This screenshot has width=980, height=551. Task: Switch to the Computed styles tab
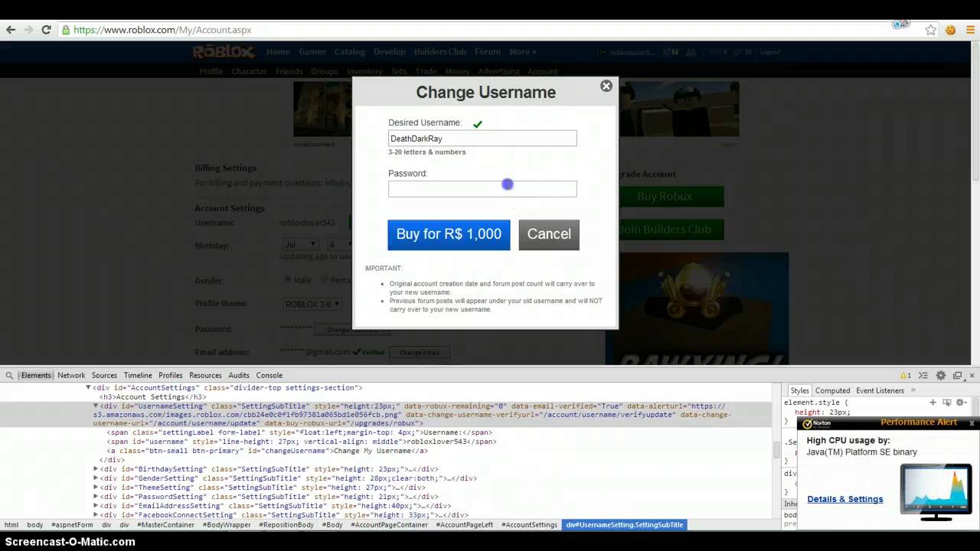pos(832,390)
